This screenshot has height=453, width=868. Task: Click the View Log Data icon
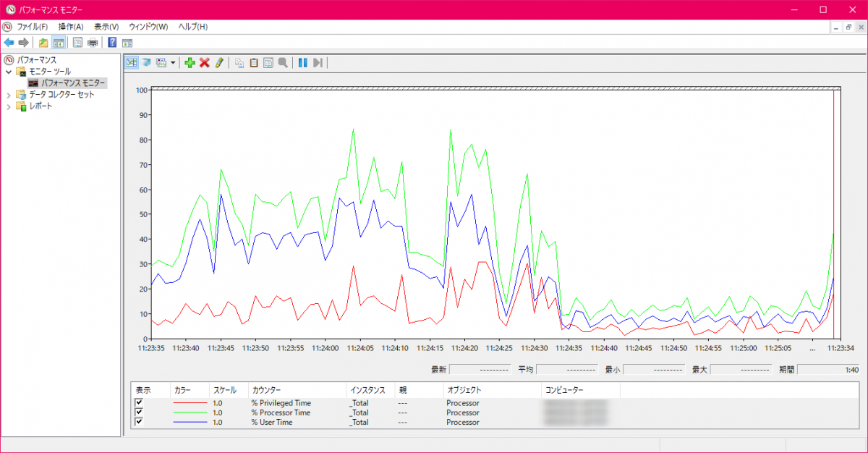click(x=146, y=63)
